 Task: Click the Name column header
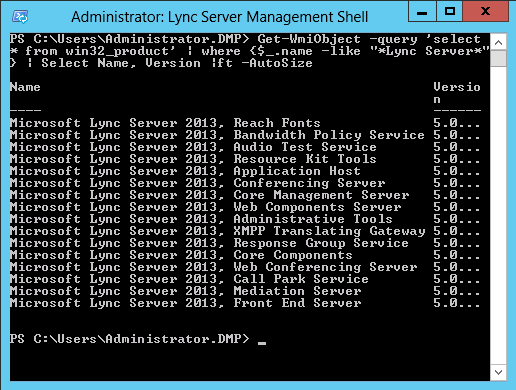click(x=25, y=87)
